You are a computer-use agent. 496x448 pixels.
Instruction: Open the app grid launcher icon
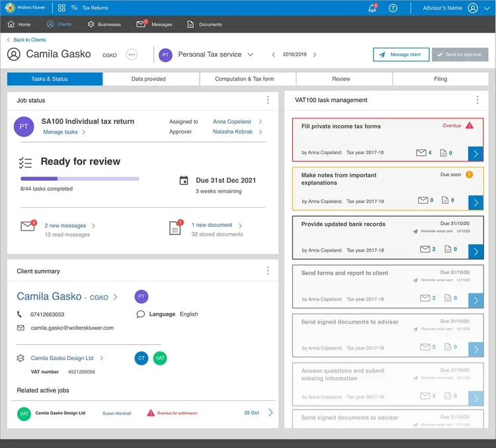[x=62, y=7]
